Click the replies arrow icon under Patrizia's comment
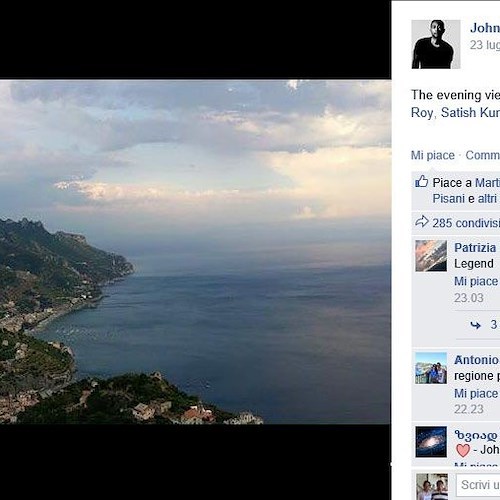The image size is (500, 500). (475, 325)
